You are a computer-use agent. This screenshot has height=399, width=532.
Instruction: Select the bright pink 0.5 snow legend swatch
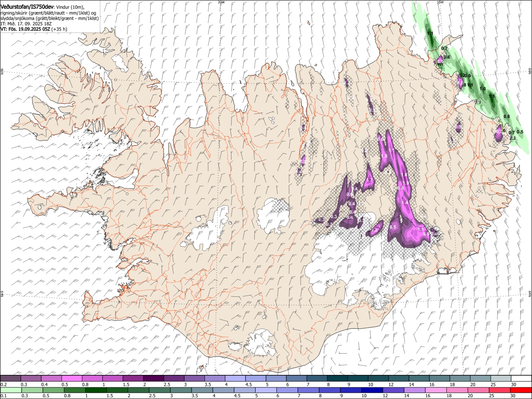coord(71,378)
